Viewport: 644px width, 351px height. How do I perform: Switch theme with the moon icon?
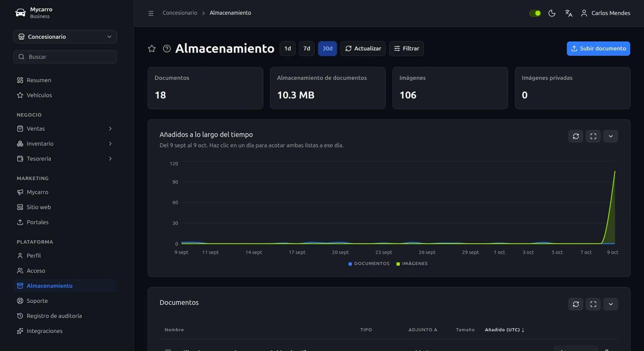click(552, 13)
